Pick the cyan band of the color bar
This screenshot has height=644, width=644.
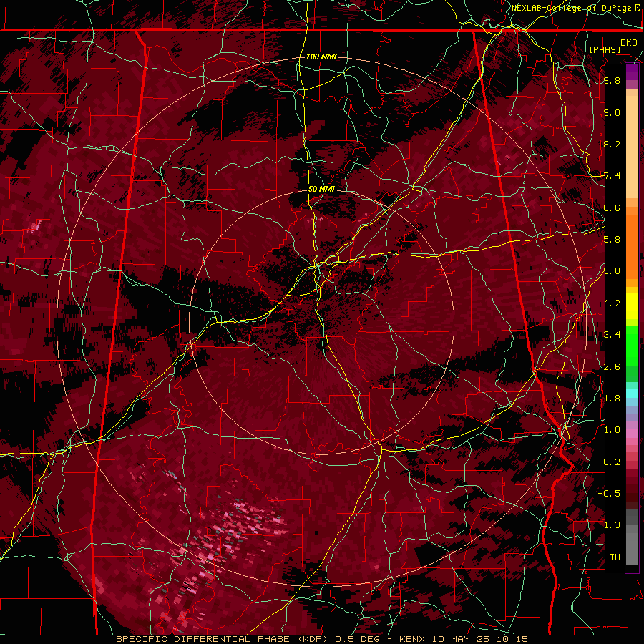[x=632, y=394]
